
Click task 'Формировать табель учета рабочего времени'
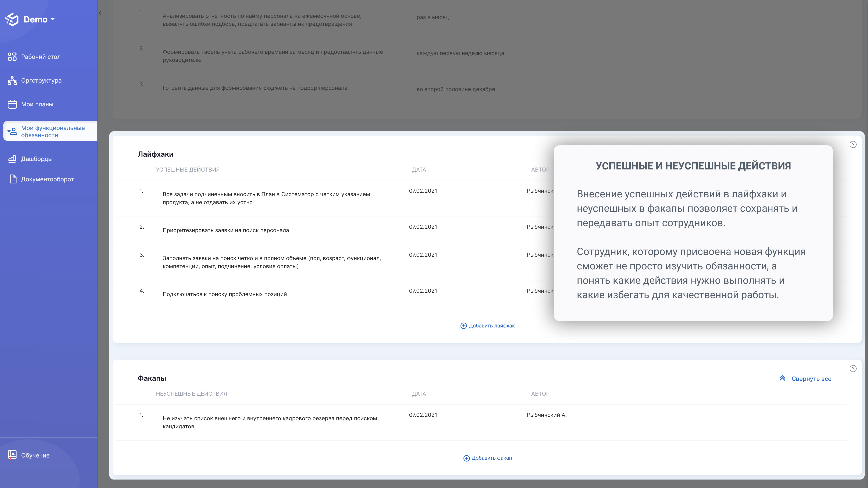coord(273,56)
